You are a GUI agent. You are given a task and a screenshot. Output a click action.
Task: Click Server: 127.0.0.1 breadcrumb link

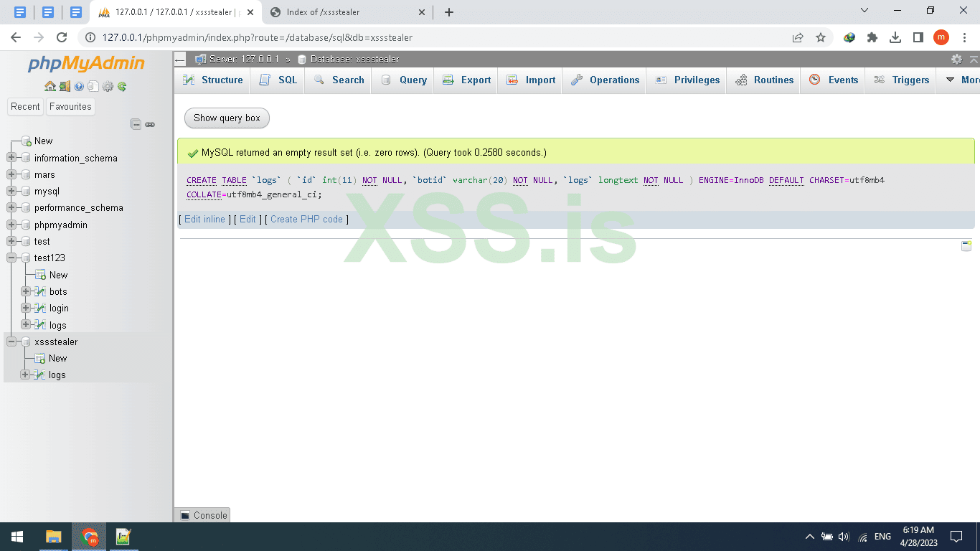[x=244, y=60]
